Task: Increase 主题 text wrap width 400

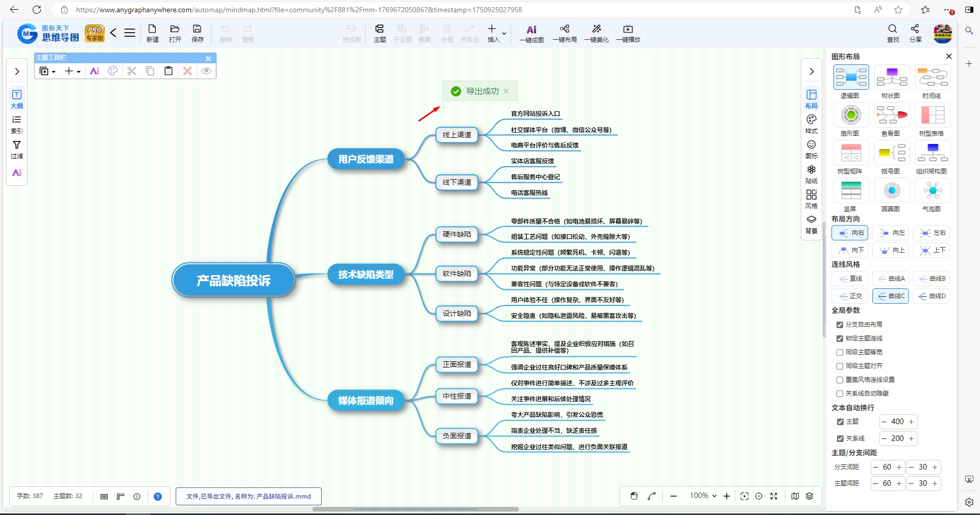Action: click(x=911, y=422)
